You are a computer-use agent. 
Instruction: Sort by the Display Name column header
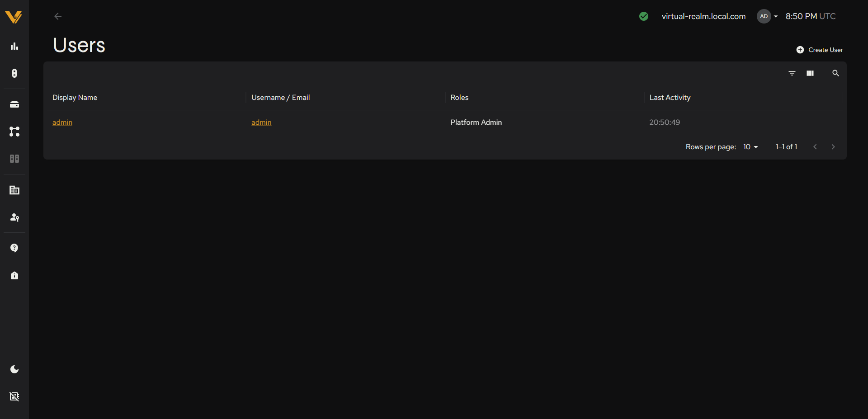pos(75,98)
